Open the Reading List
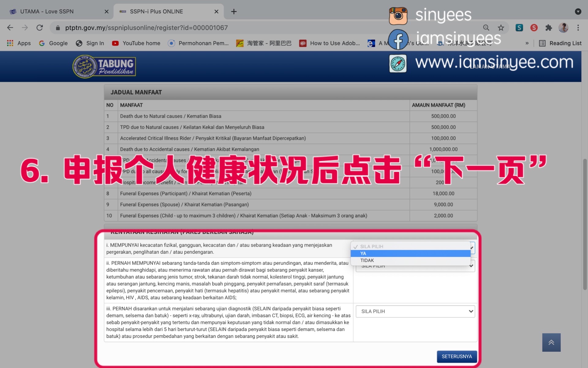The height and width of the screenshot is (368, 588). [560, 43]
